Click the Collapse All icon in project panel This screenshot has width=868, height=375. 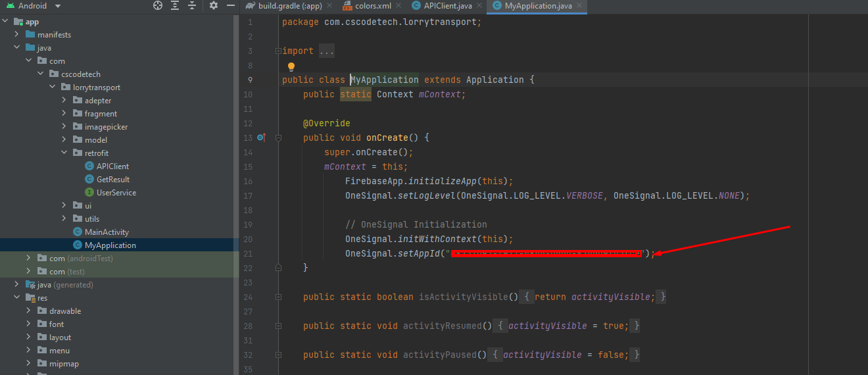[x=192, y=6]
